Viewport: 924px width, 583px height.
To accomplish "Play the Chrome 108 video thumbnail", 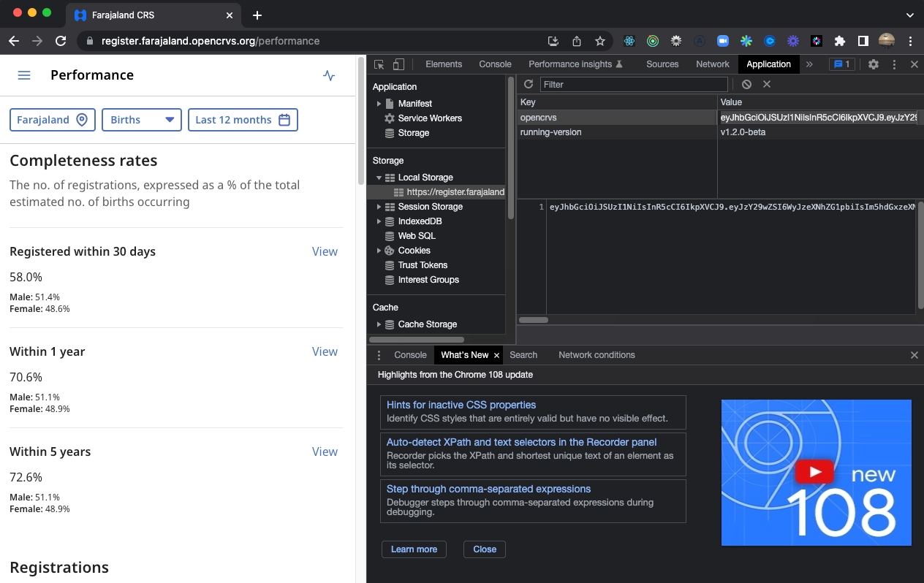I will pos(815,472).
